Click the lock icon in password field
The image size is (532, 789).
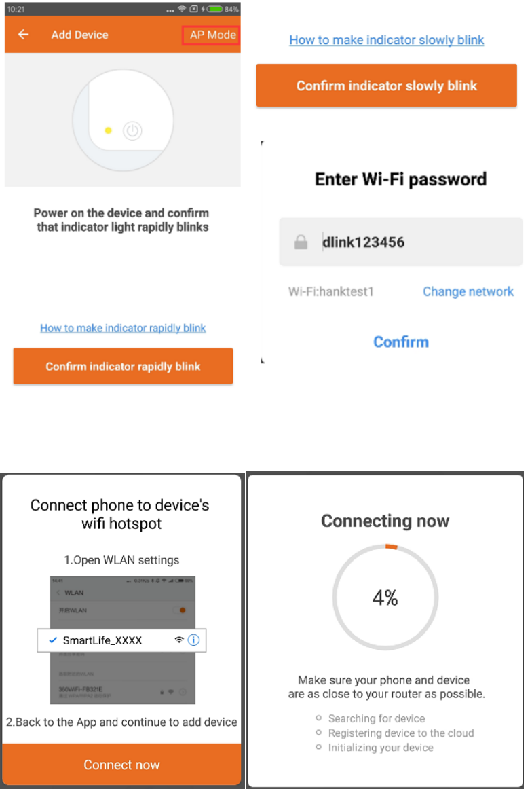[301, 242]
